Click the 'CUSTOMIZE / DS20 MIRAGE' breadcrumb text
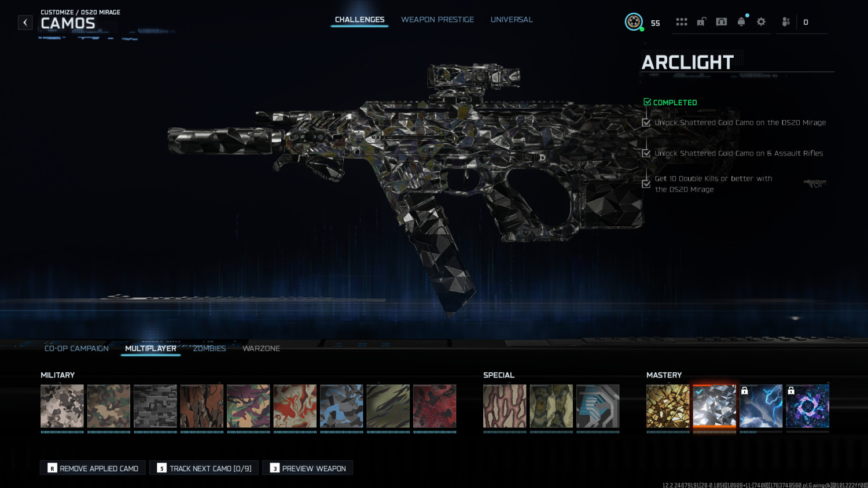868x488 pixels. coord(80,12)
